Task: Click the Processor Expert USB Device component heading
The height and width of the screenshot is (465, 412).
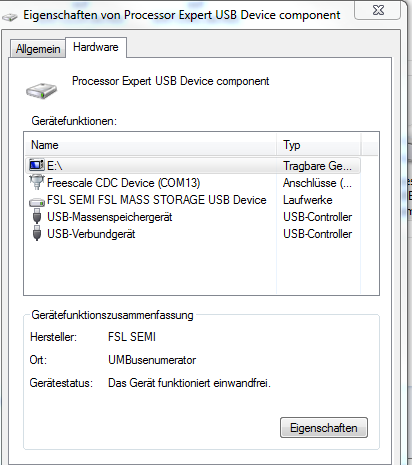Action: coord(171,81)
